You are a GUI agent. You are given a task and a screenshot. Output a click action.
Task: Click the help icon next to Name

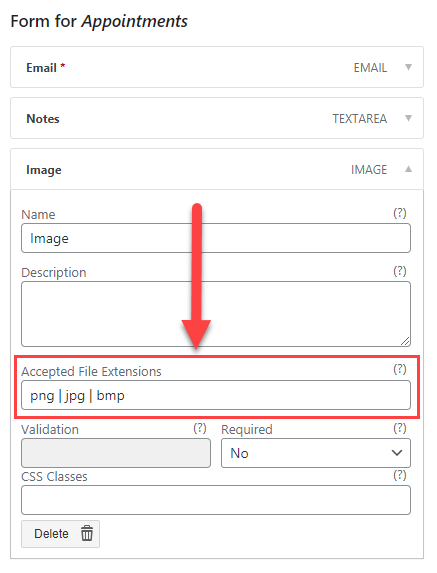click(x=399, y=213)
